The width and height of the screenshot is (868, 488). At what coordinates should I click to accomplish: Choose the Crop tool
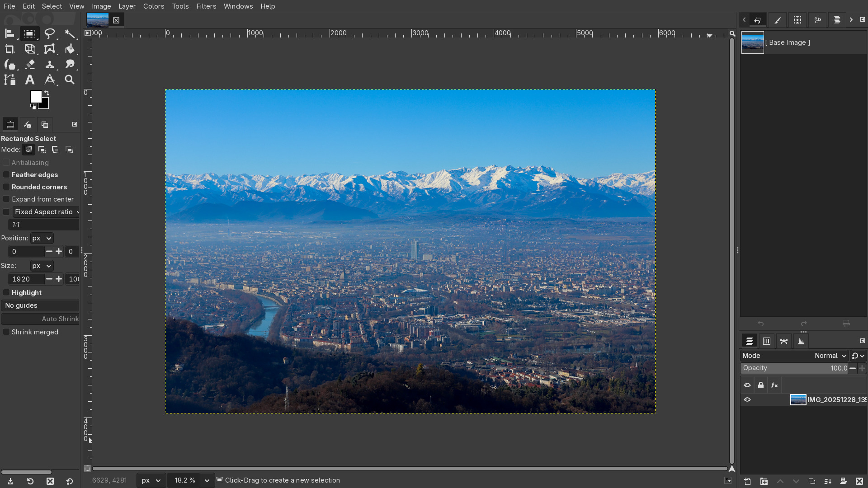coord(9,49)
